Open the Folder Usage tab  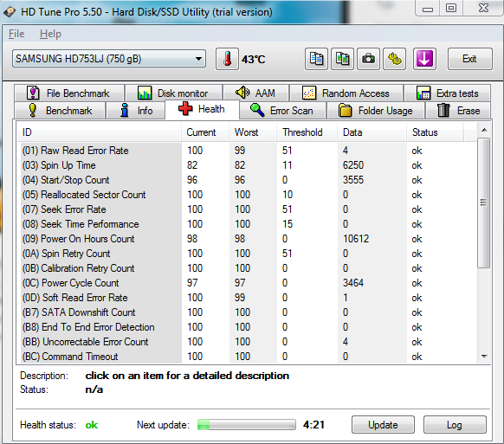[x=376, y=111]
